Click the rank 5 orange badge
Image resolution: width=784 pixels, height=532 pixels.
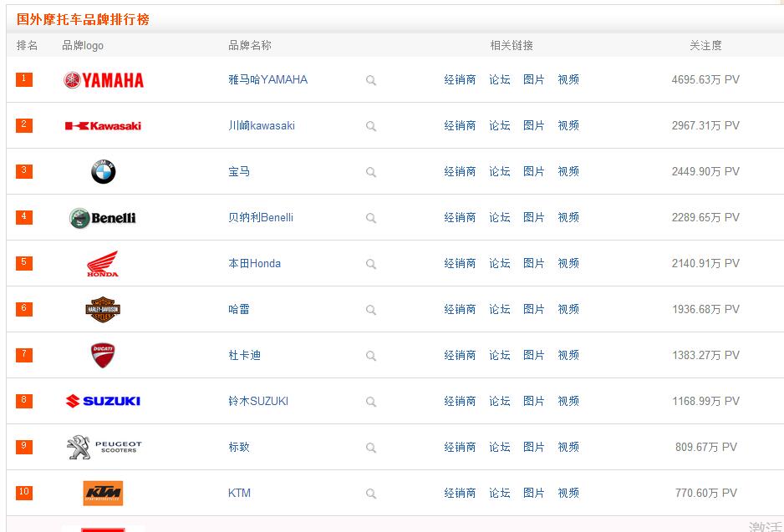(x=24, y=263)
